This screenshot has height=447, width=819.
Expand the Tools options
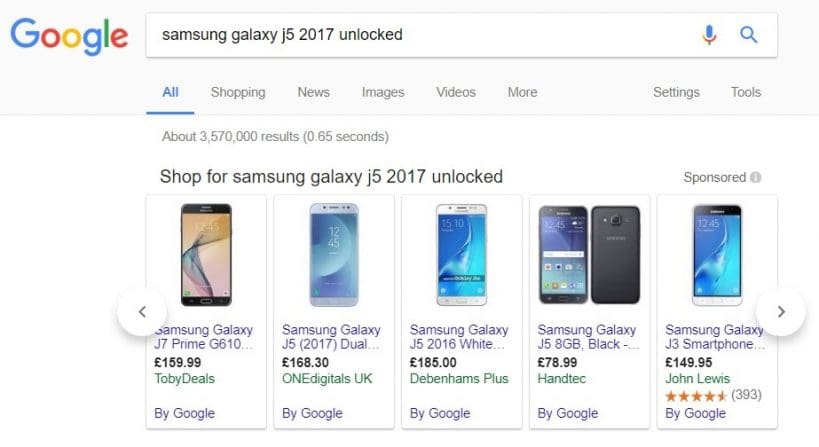745,92
